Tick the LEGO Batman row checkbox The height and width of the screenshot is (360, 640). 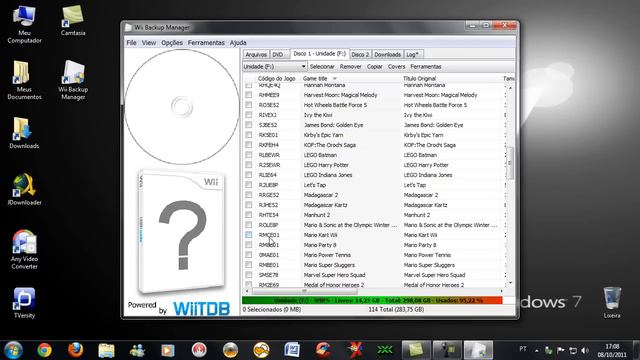point(249,155)
